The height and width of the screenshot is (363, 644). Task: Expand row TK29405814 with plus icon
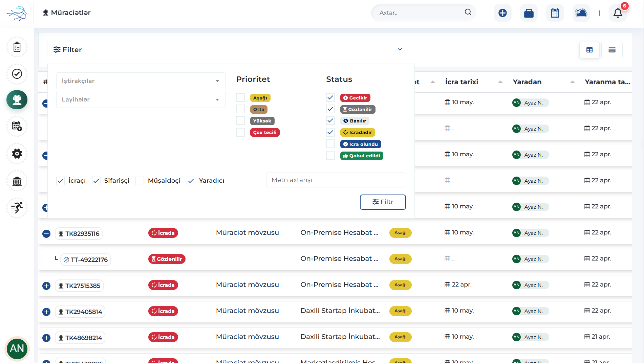46,312
